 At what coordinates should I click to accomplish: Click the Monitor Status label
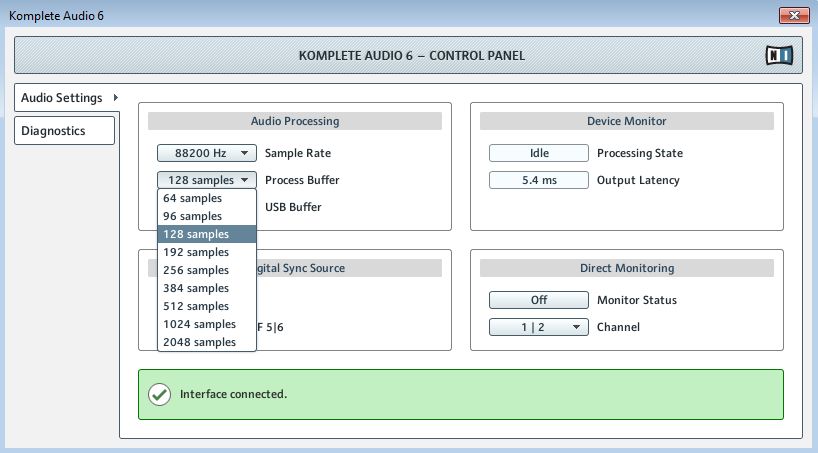[x=637, y=300]
